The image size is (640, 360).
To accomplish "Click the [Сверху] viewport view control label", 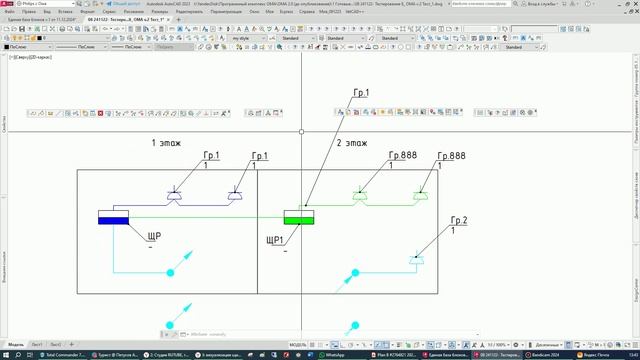I will [x=20, y=57].
